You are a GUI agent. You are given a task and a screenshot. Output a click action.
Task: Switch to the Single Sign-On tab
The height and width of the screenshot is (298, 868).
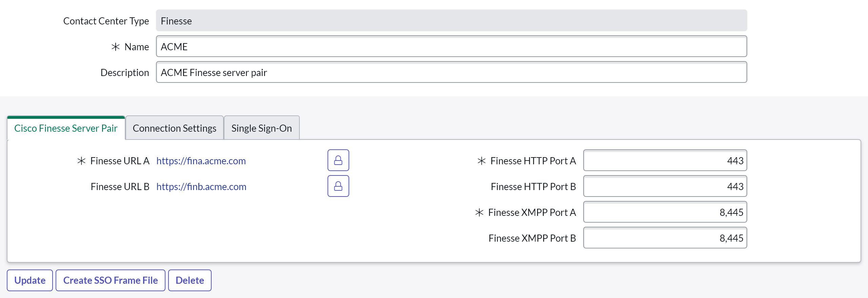261,128
